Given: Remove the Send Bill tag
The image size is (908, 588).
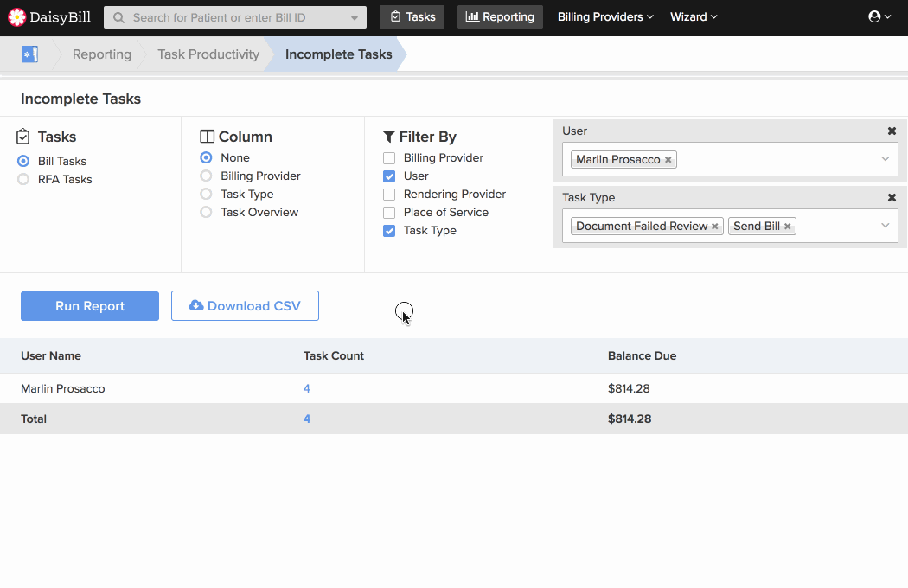Looking at the screenshot, I should [788, 227].
